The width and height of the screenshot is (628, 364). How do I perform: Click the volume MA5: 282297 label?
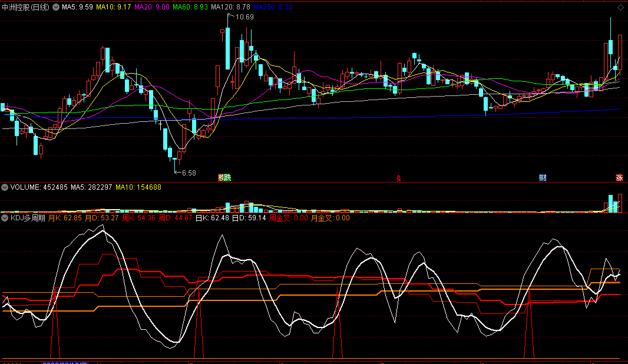tap(91, 187)
